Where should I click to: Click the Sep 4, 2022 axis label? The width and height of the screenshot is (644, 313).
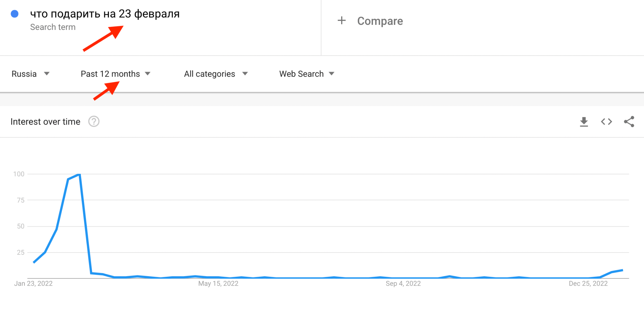pyautogui.click(x=403, y=283)
